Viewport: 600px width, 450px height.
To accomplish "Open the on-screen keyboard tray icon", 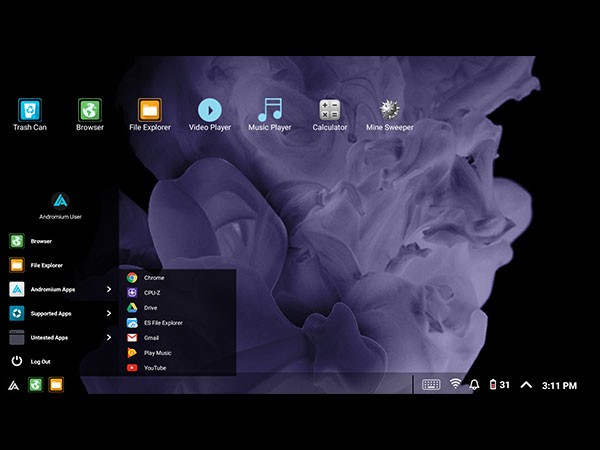I will tap(431, 385).
